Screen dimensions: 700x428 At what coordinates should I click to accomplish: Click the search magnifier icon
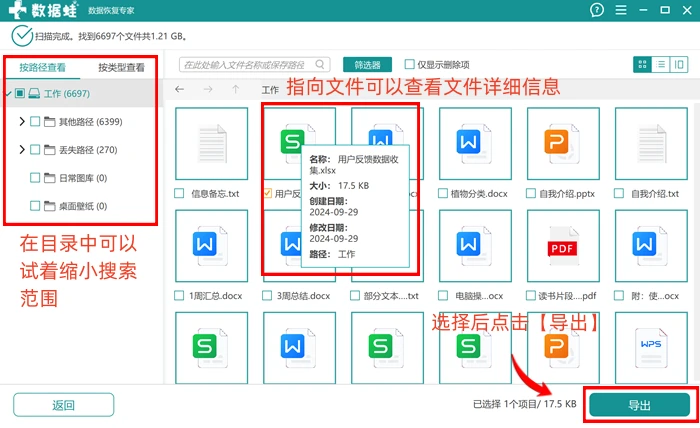320,65
